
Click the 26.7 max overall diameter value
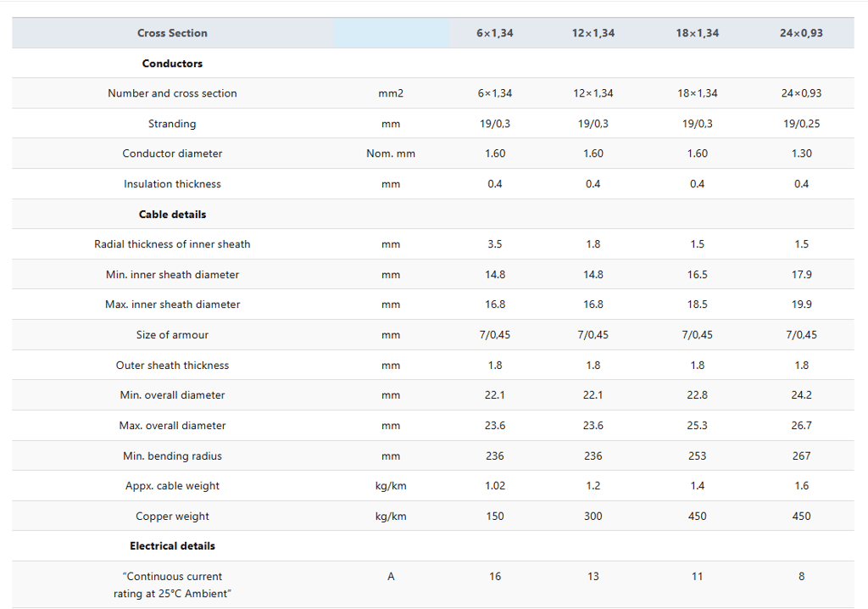[801, 426]
